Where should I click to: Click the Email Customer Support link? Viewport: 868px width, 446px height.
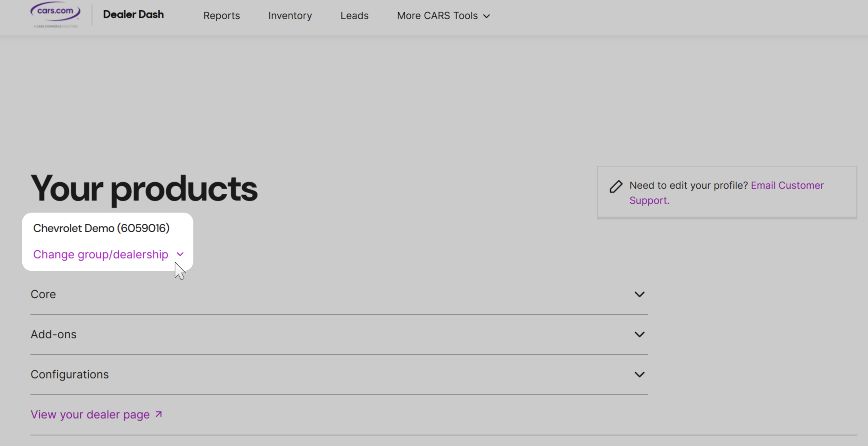pos(727,193)
